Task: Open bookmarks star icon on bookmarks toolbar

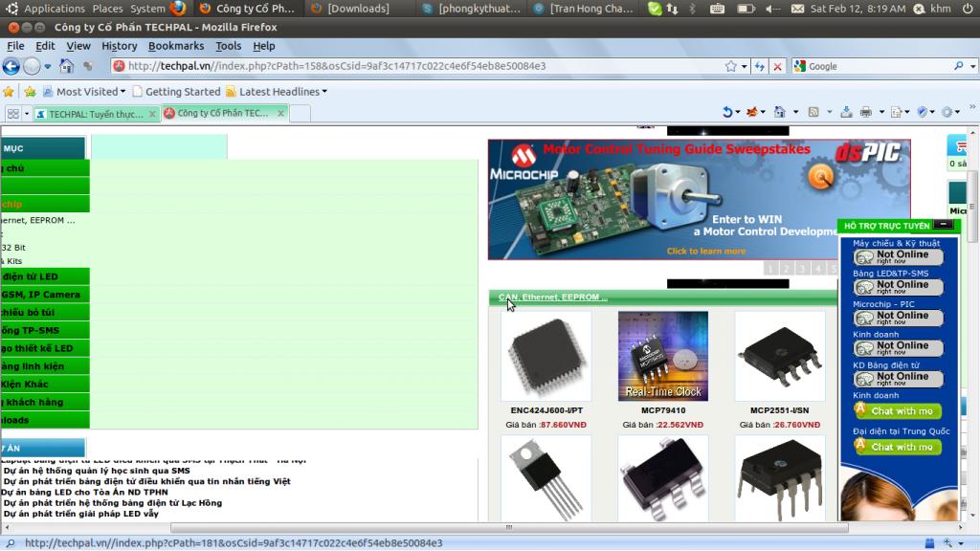Action: coord(9,92)
